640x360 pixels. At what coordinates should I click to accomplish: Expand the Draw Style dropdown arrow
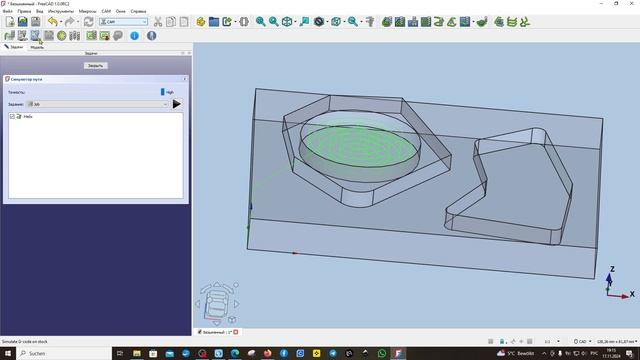[328, 22]
